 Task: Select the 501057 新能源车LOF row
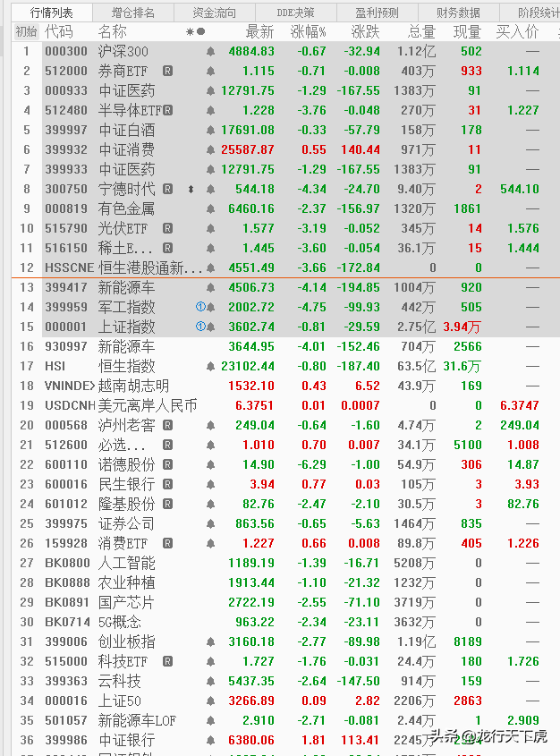point(285,721)
